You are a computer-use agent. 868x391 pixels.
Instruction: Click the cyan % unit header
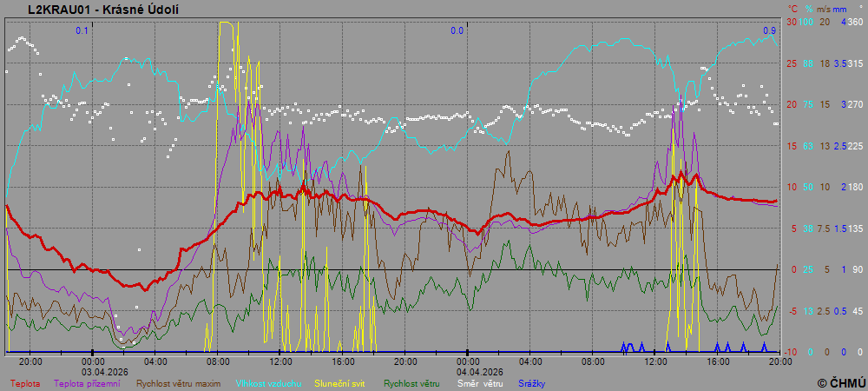(x=808, y=9)
